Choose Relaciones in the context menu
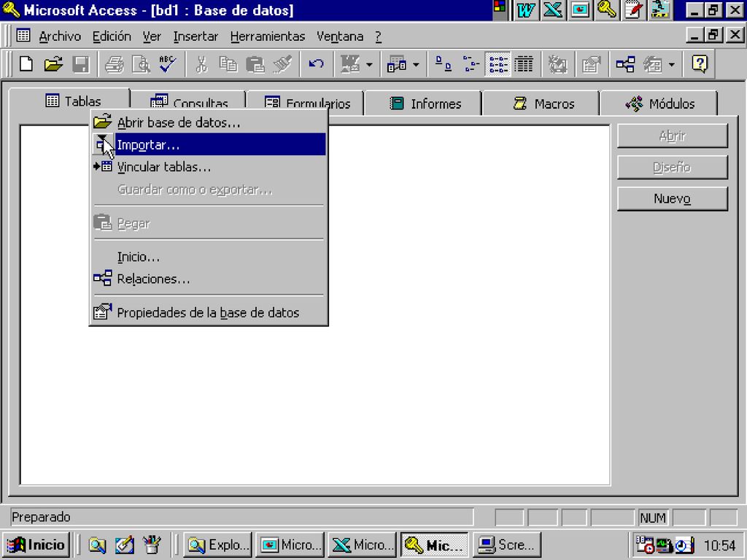The image size is (747, 560). [209, 279]
